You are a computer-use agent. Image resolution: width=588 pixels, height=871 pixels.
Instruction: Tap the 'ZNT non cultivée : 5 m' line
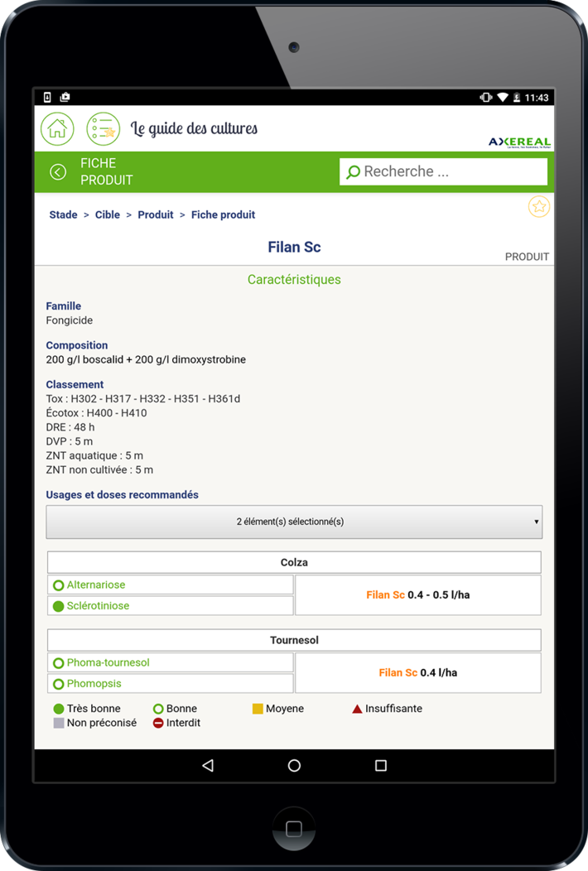tap(99, 470)
